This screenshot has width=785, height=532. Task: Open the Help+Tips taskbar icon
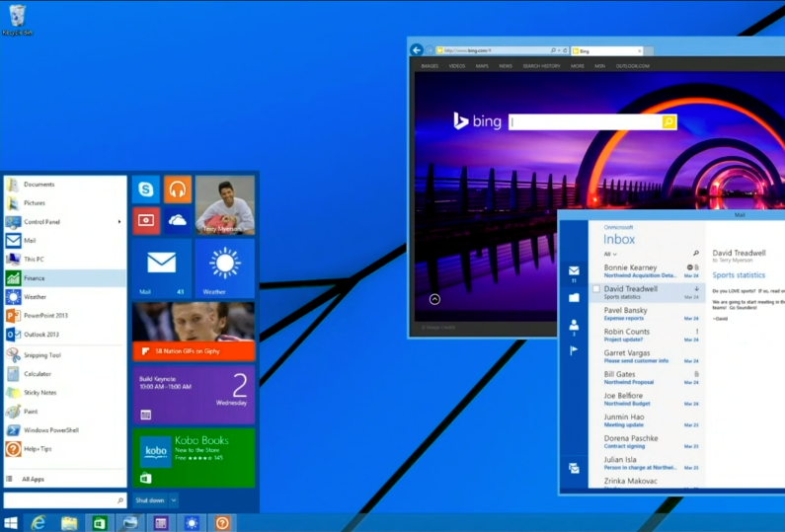point(222,523)
